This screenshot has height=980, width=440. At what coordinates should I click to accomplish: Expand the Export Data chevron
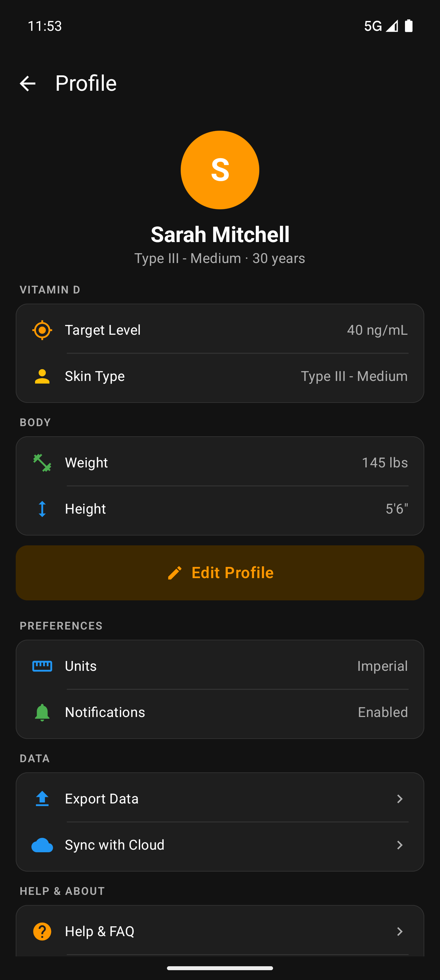click(399, 799)
